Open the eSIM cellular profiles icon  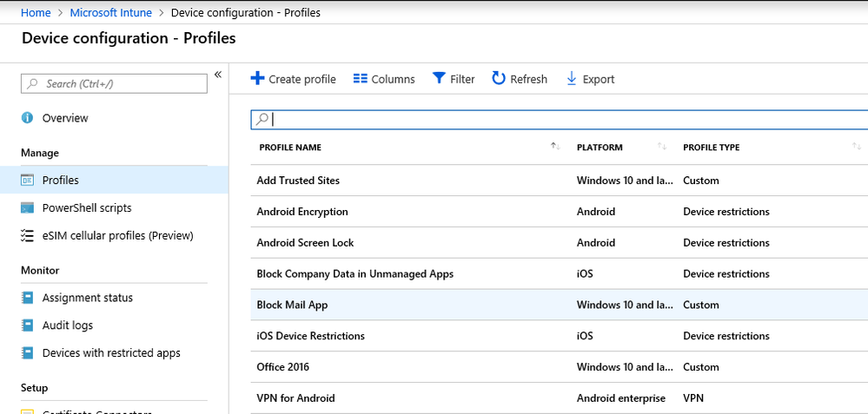pos(28,236)
